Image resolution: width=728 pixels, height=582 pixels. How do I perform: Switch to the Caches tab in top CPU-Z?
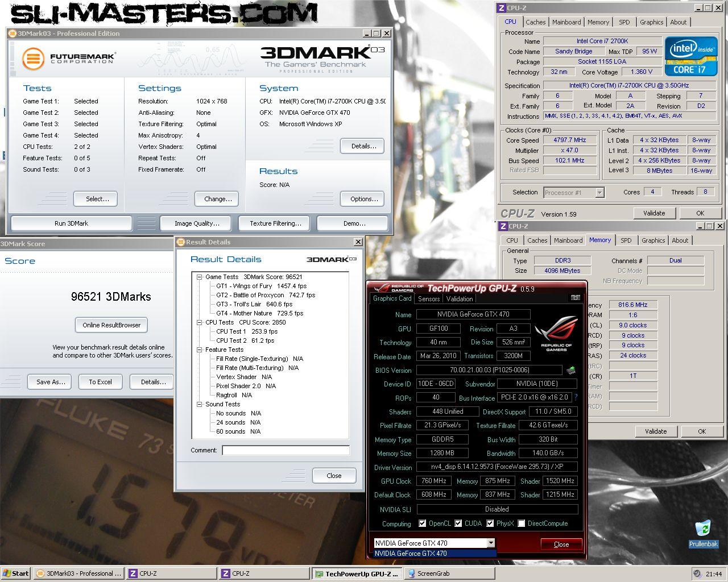point(536,22)
